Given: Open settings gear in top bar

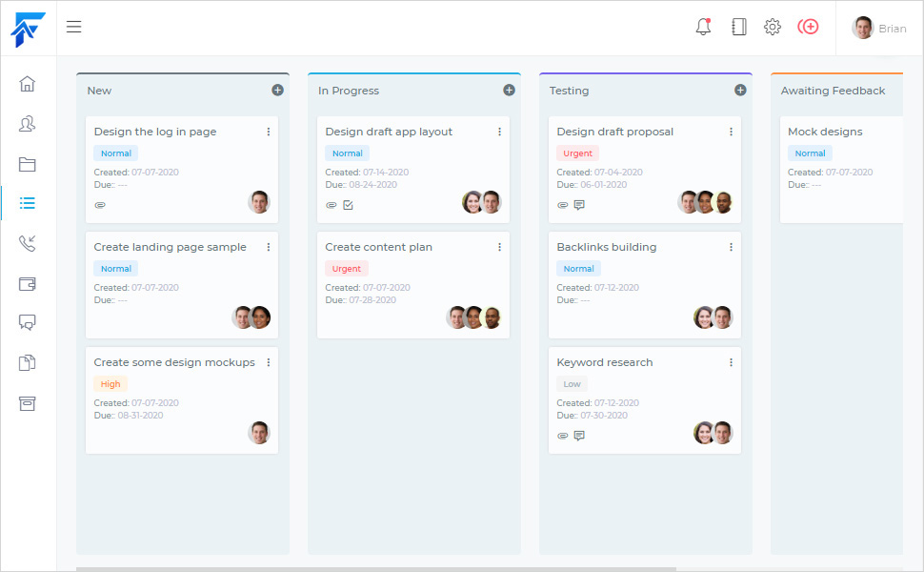Looking at the screenshot, I should pos(773,28).
